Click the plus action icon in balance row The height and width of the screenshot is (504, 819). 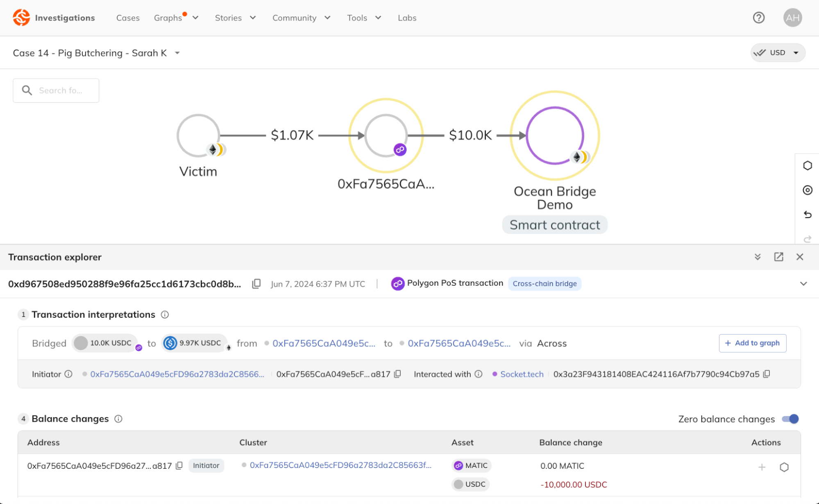point(762,467)
